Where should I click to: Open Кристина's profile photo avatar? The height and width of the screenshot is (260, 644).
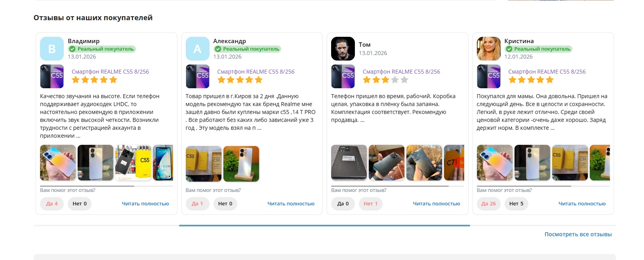pos(488,49)
